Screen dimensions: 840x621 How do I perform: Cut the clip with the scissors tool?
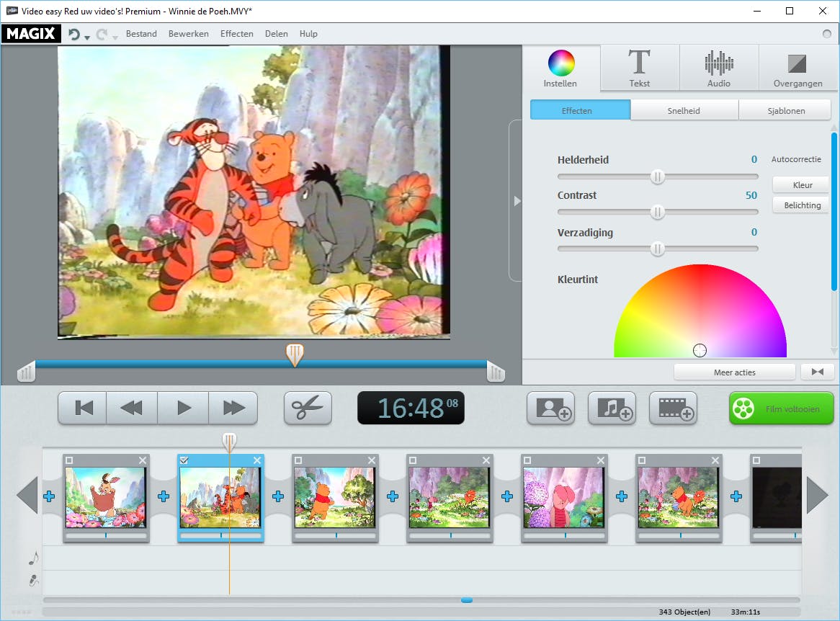tap(308, 408)
